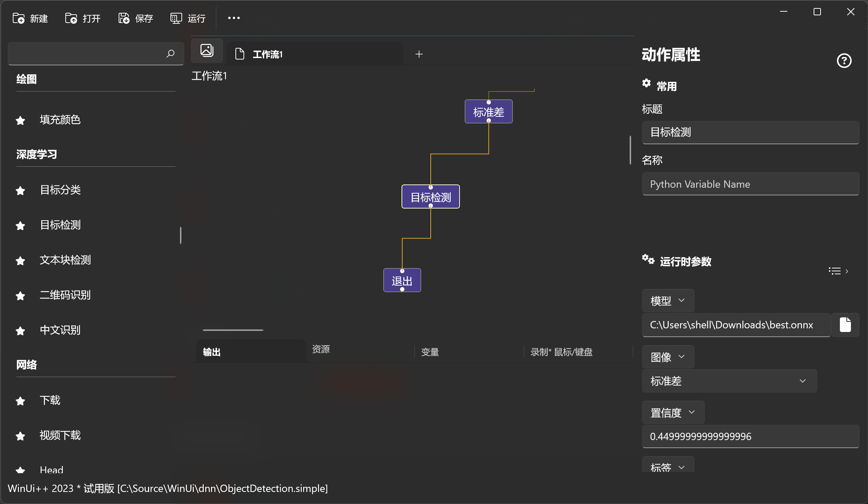
Task: Add a new workflow with the + button
Action: [419, 54]
